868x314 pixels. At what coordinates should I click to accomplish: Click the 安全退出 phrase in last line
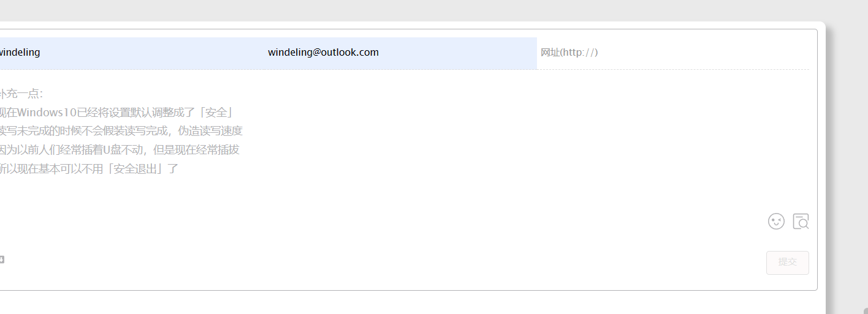134,168
